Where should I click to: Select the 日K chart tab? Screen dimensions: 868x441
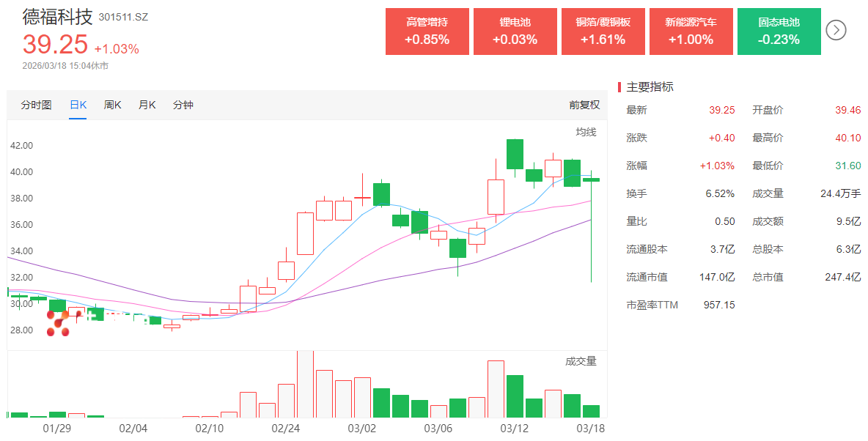pos(78,105)
